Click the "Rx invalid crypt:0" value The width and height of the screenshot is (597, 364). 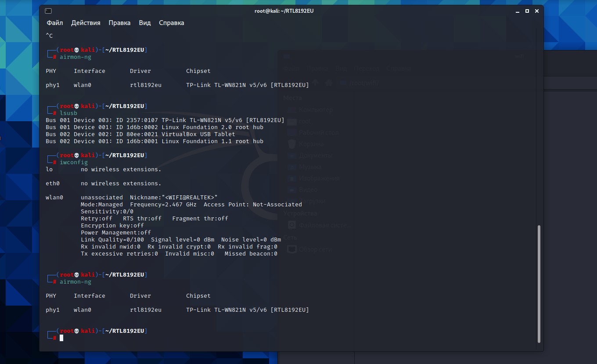(x=179, y=247)
